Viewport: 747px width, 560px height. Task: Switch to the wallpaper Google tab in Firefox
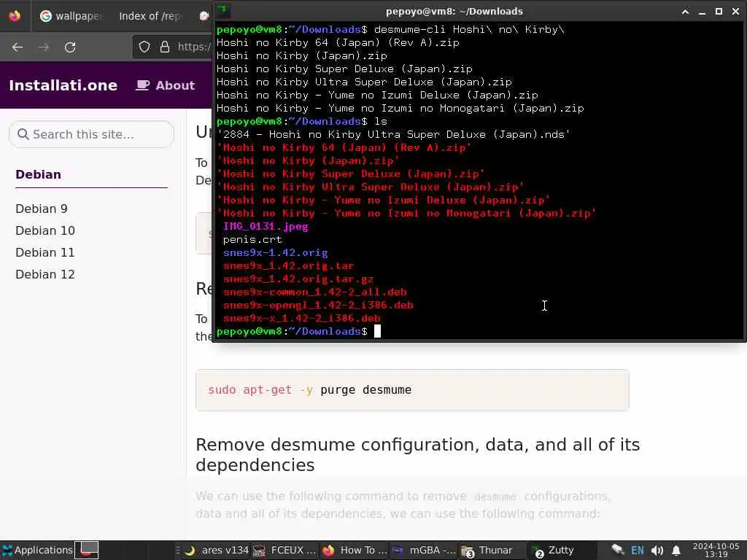point(71,16)
